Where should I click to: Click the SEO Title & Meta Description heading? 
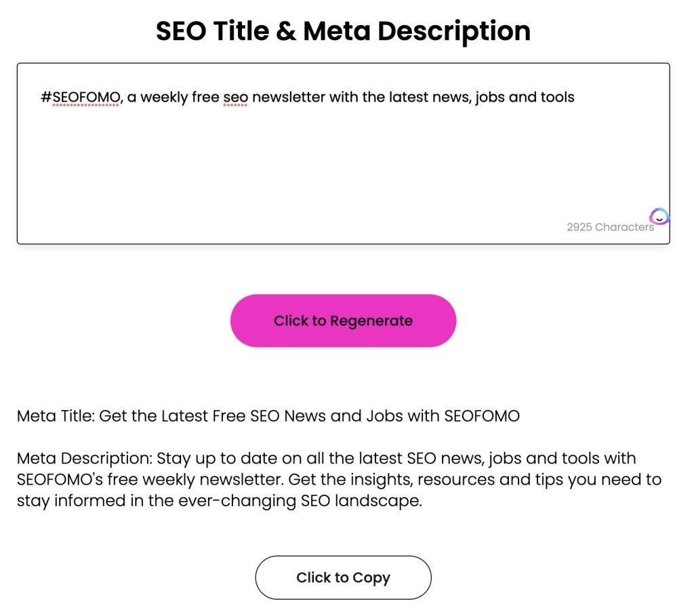(x=343, y=31)
